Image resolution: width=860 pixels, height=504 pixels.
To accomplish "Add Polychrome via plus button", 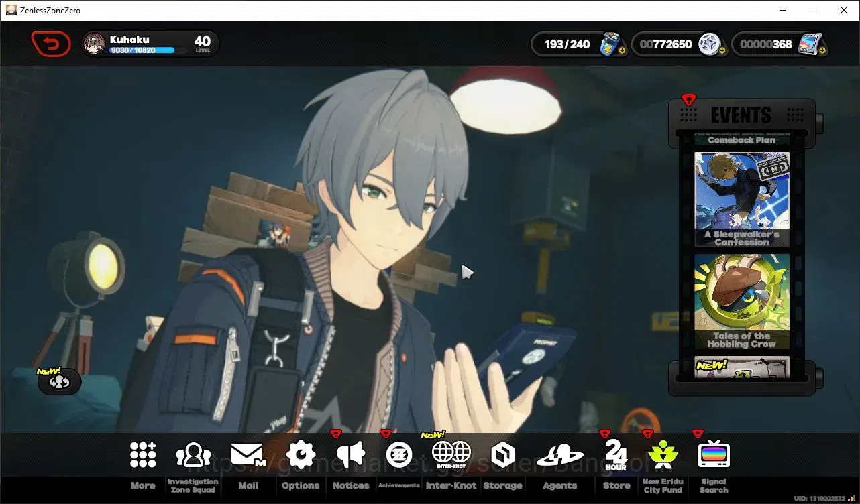I will click(822, 50).
